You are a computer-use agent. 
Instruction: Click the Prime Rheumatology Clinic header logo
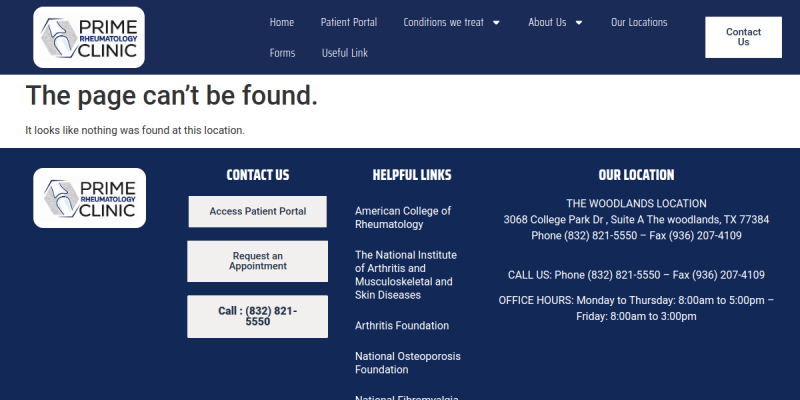click(x=89, y=37)
